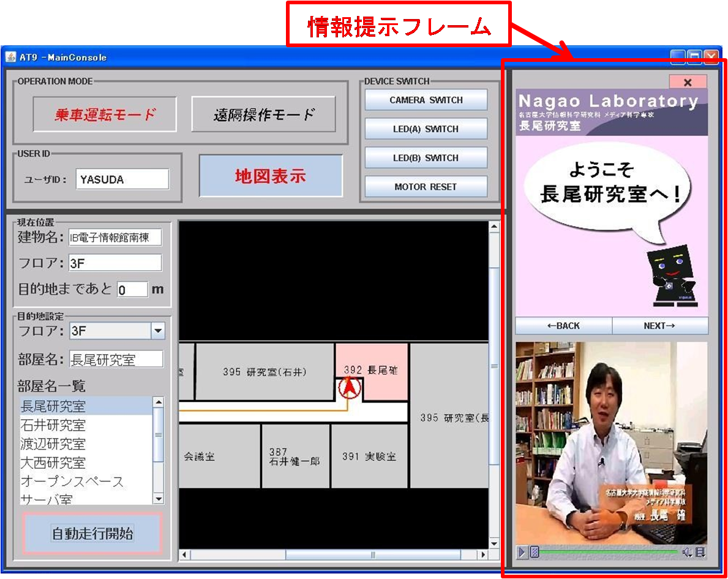Click the red arrow position marker on map
This screenshot has height=579, width=728.
[x=349, y=388]
